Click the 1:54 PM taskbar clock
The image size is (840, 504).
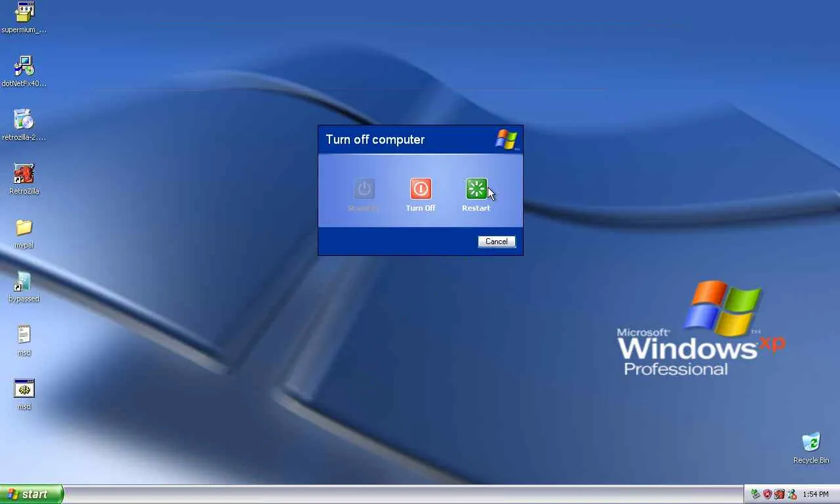tap(816, 494)
